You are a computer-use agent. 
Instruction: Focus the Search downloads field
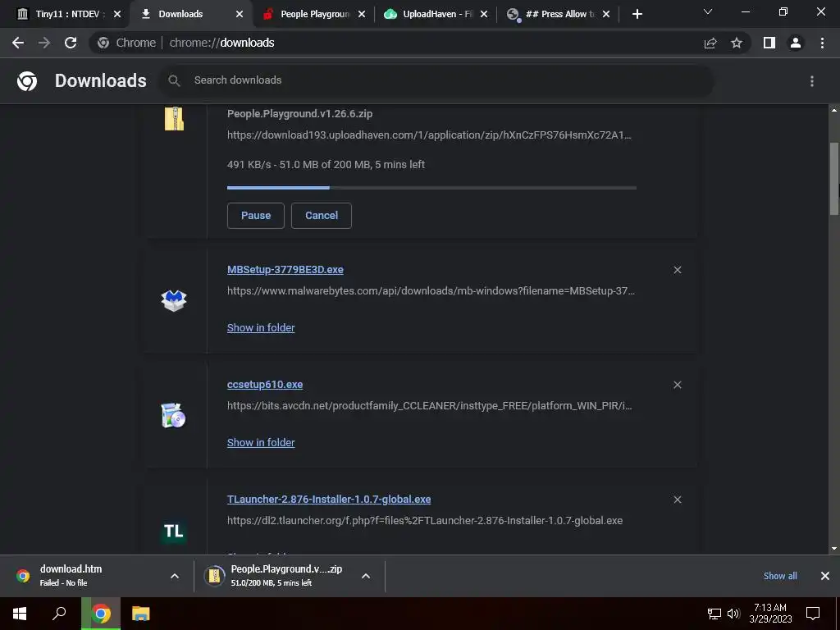[436, 81]
